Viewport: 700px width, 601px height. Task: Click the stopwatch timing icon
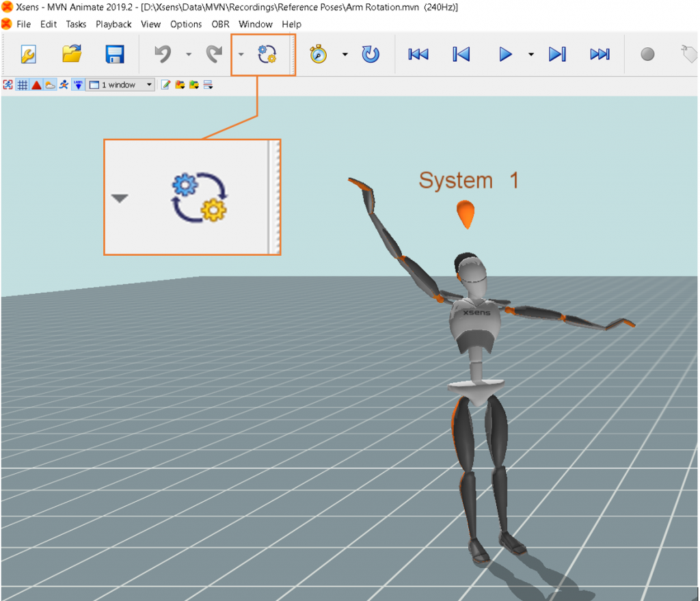[319, 54]
